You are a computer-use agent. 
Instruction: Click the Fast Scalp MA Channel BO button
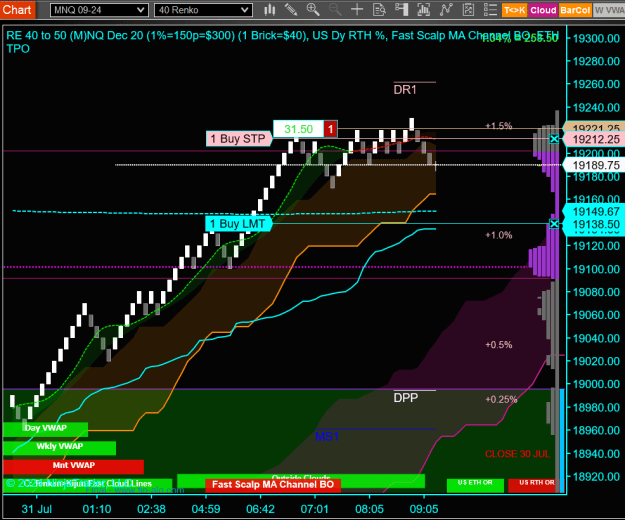tap(273, 485)
